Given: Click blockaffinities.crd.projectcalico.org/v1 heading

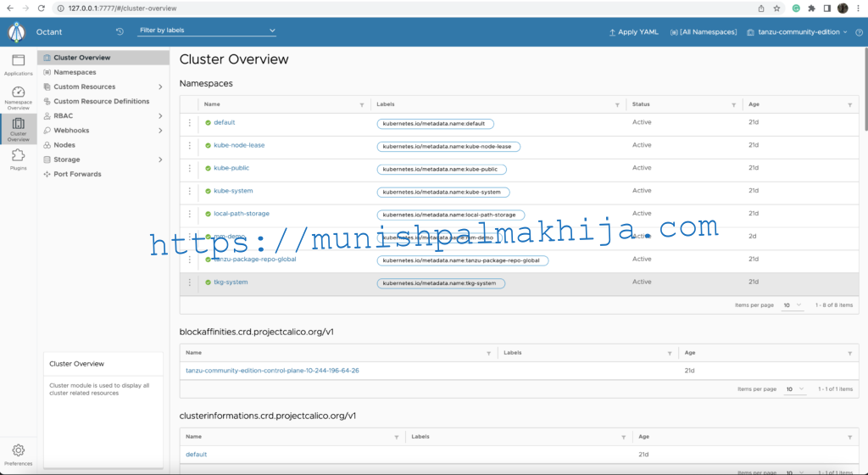Looking at the screenshot, I should [x=256, y=332].
